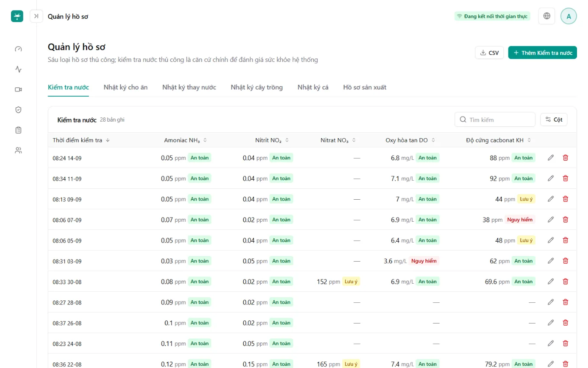Open the language globe button
This screenshot has width=588, height=368.
coord(547,16)
